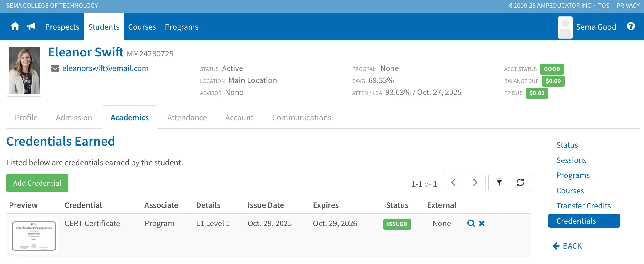Click the Add Credential button

click(x=37, y=183)
